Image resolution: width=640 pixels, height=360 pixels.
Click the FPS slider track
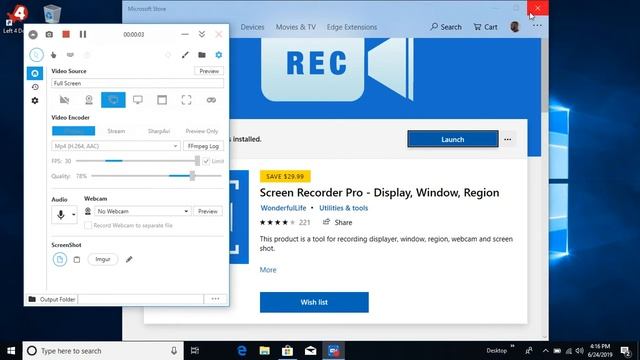[138, 161]
